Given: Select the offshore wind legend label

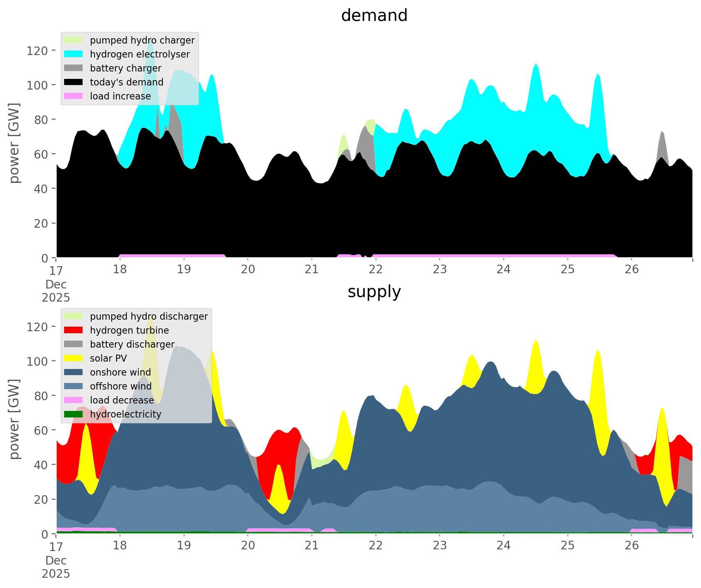Looking at the screenshot, I should pyautogui.click(x=121, y=386).
